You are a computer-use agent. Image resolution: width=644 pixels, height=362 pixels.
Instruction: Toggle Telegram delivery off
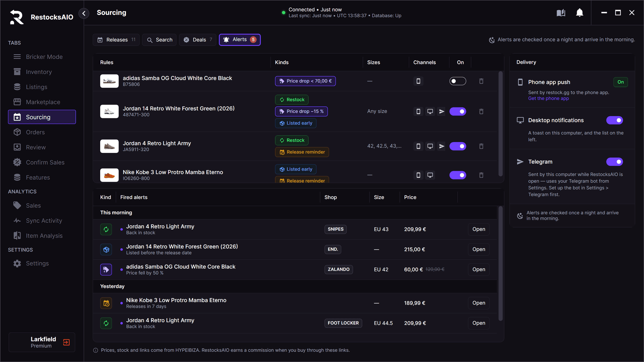click(615, 162)
